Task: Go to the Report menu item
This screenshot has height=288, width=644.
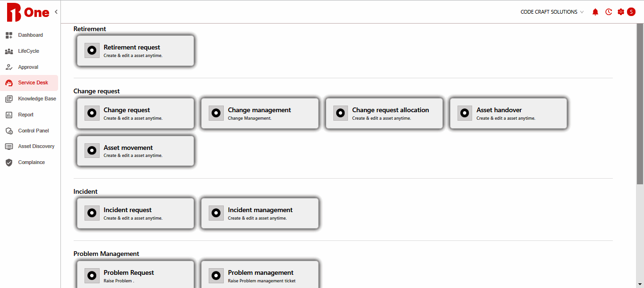Action: point(26,115)
